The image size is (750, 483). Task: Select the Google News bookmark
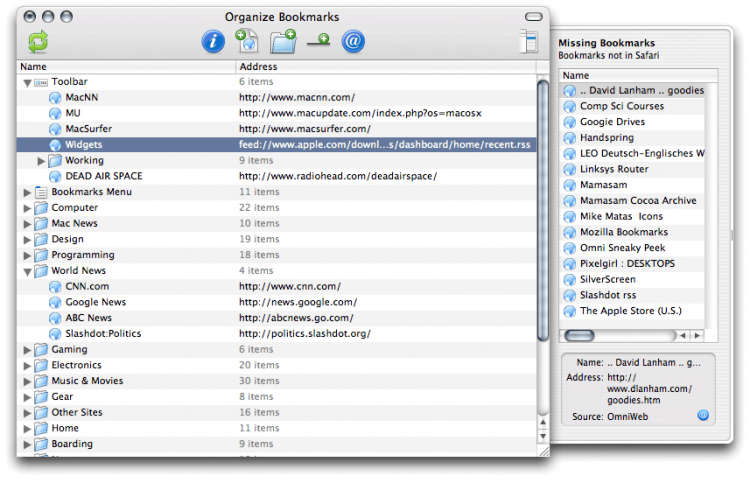click(x=95, y=302)
